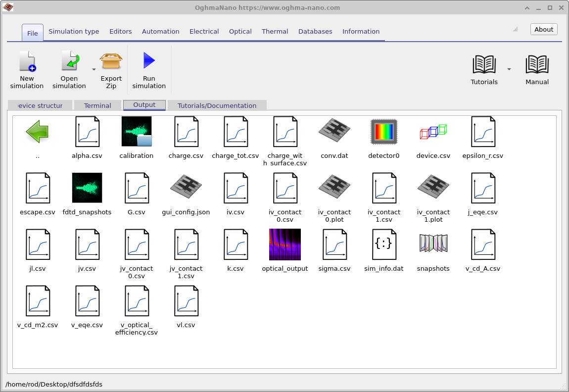Open the Simulation type ribbon tab
The height and width of the screenshot is (392, 569).
(74, 32)
